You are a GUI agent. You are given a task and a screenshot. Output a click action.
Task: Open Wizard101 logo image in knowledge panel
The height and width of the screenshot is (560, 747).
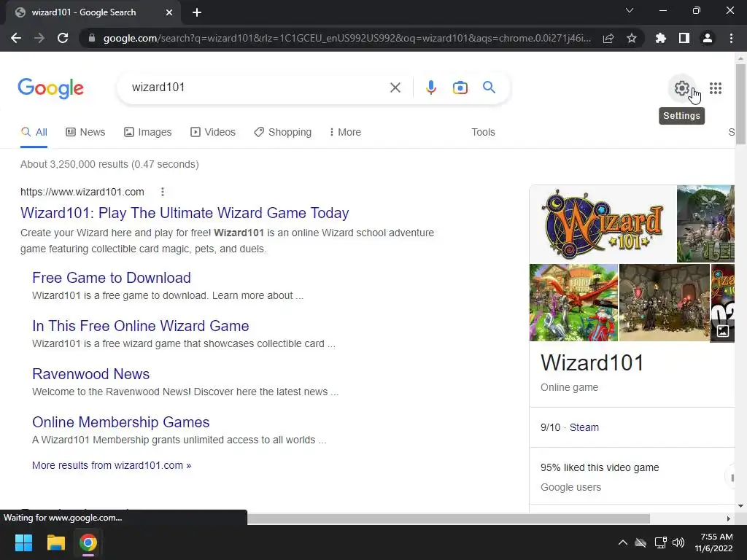click(603, 224)
